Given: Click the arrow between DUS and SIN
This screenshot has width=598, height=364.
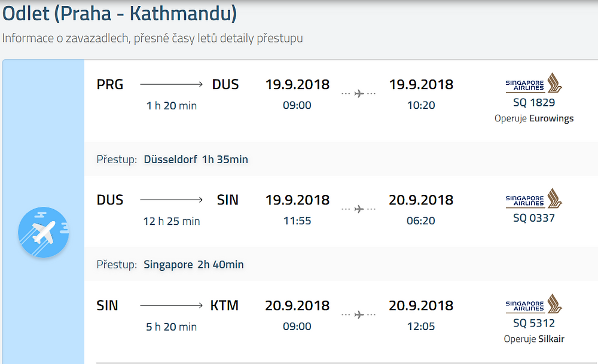Looking at the screenshot, I should [171, 200].
